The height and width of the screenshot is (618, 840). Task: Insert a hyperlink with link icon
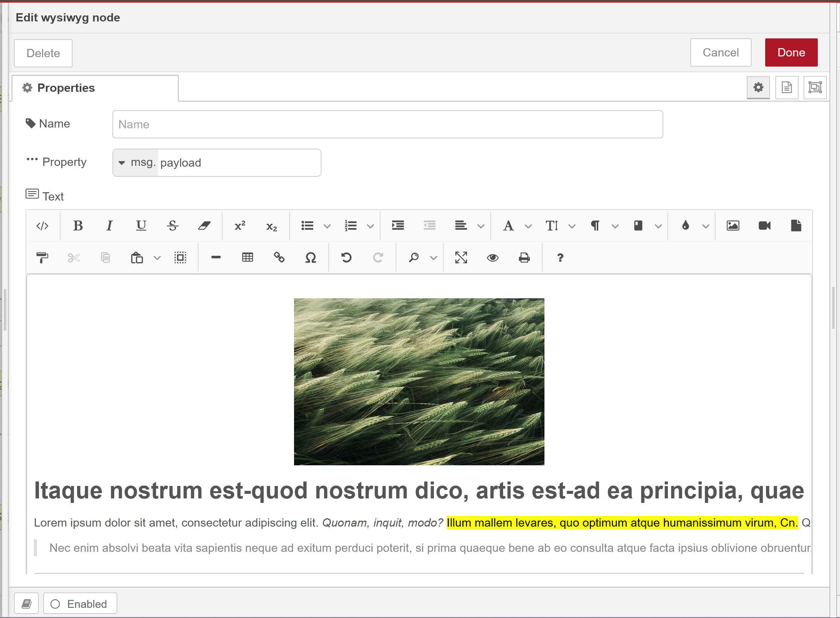pos(279,258)
